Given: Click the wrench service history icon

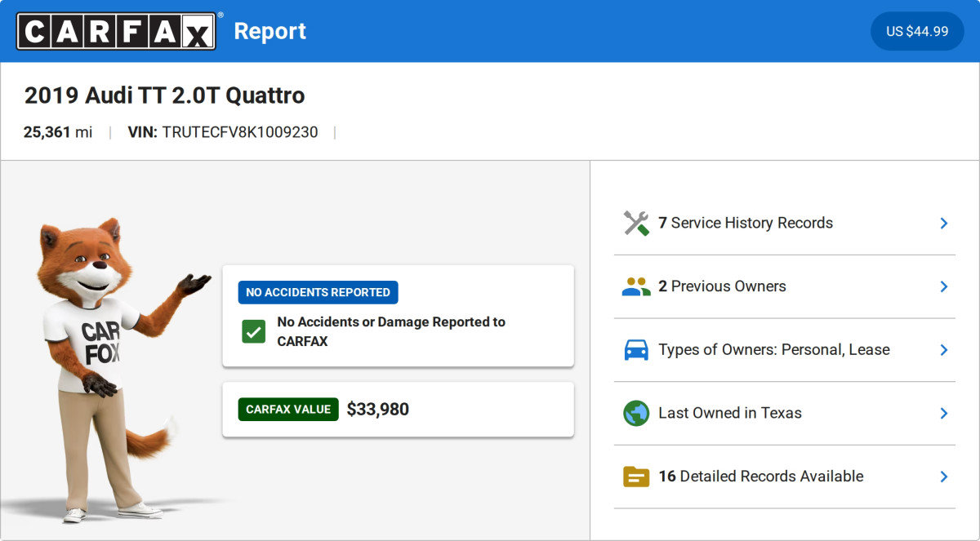Looking at the screenshot, I should (636, 223).
